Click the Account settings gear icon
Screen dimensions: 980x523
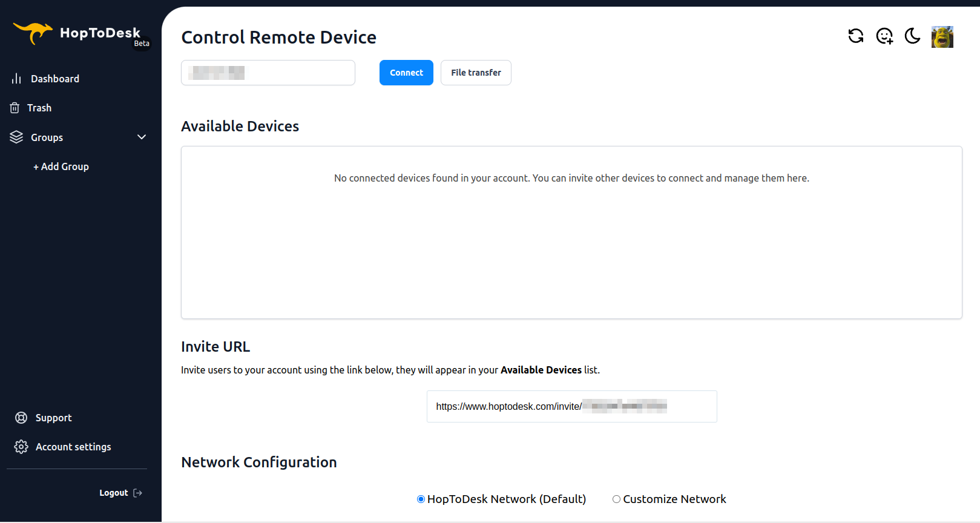pos(21,447)
